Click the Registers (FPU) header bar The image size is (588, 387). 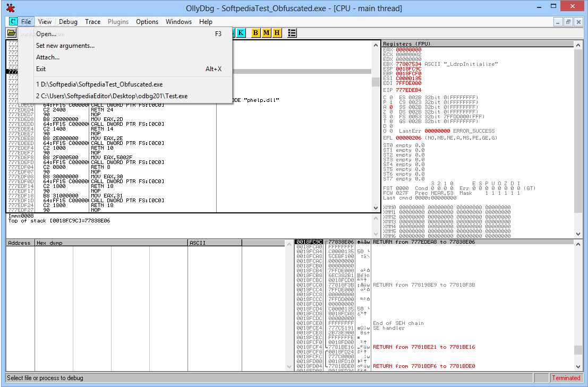pyautogui.click(x=478, y=44)
